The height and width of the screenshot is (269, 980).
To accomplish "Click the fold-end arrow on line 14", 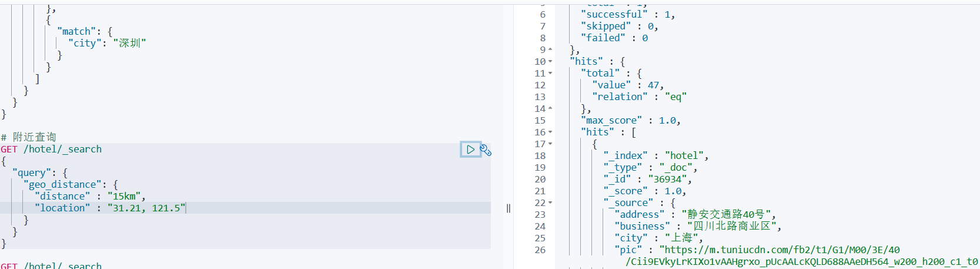I will pyautogui.click(x=550, y=108).
